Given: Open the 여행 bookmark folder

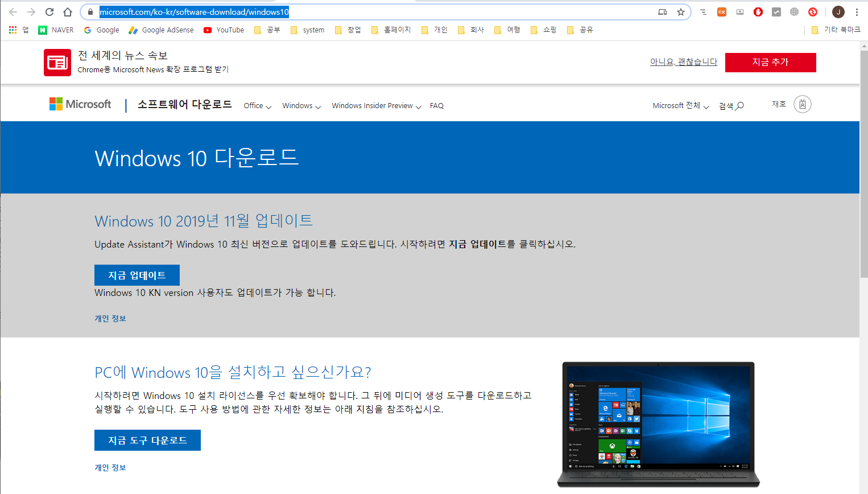Looking at the screenshot, I should [507, 30].
